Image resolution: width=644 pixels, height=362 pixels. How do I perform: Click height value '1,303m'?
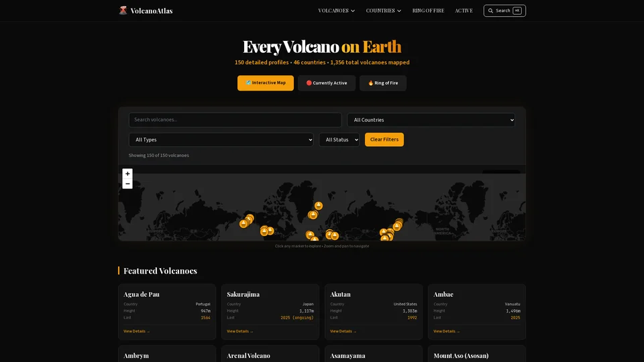coord(410,311)
